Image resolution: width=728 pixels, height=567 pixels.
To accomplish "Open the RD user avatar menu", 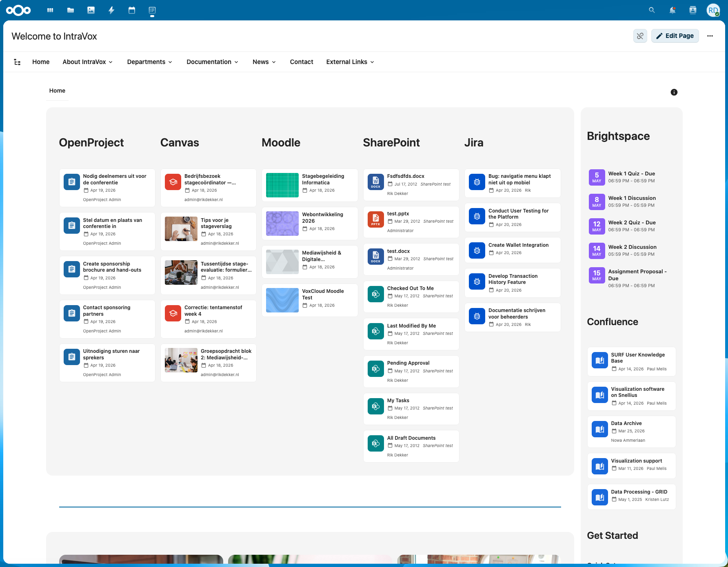I will tap(713, 10).
